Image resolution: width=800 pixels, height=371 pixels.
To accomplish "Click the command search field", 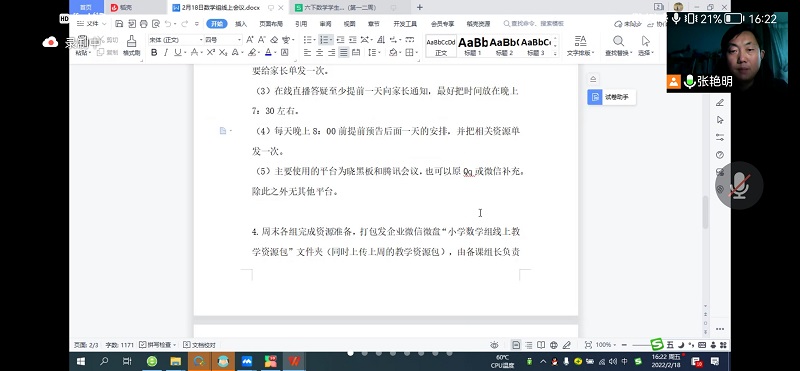I will pyautogui.click(x=534, y=23).
